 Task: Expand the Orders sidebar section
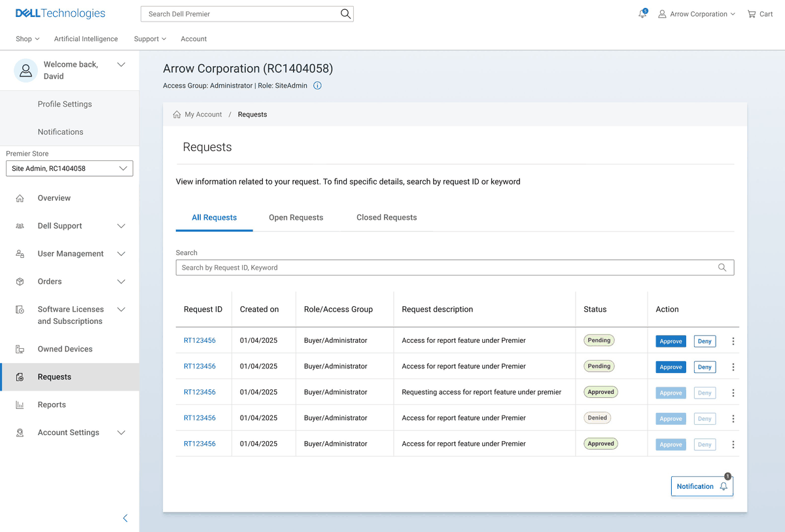point(121,282)
